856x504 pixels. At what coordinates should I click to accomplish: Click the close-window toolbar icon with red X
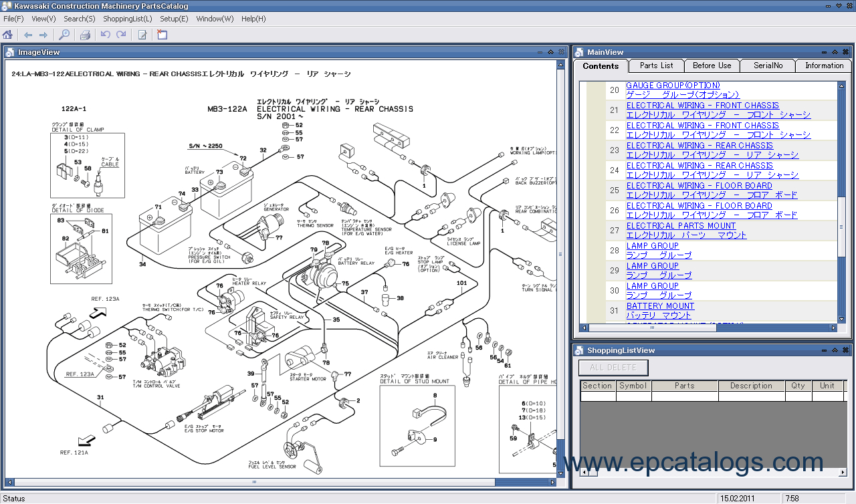(163, 35)
